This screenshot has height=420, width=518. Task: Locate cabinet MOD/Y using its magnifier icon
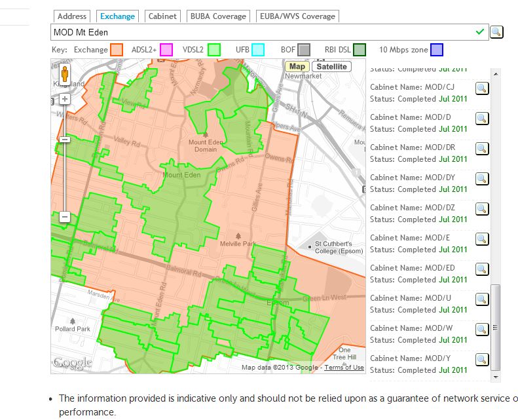pos(481,360)
